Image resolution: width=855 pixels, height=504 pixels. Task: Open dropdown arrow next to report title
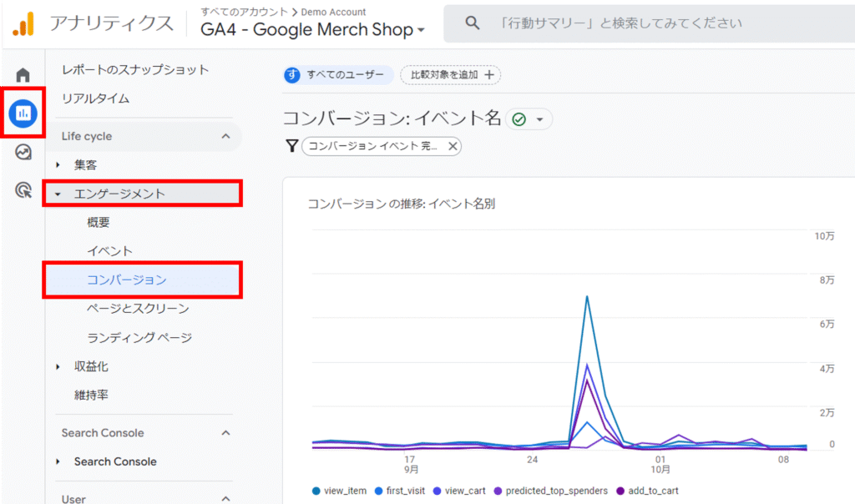(x=539, y=119)
